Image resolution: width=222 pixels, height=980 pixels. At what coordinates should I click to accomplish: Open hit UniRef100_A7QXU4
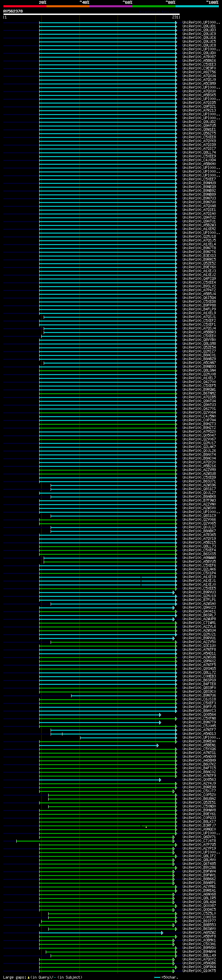(199, 76)
